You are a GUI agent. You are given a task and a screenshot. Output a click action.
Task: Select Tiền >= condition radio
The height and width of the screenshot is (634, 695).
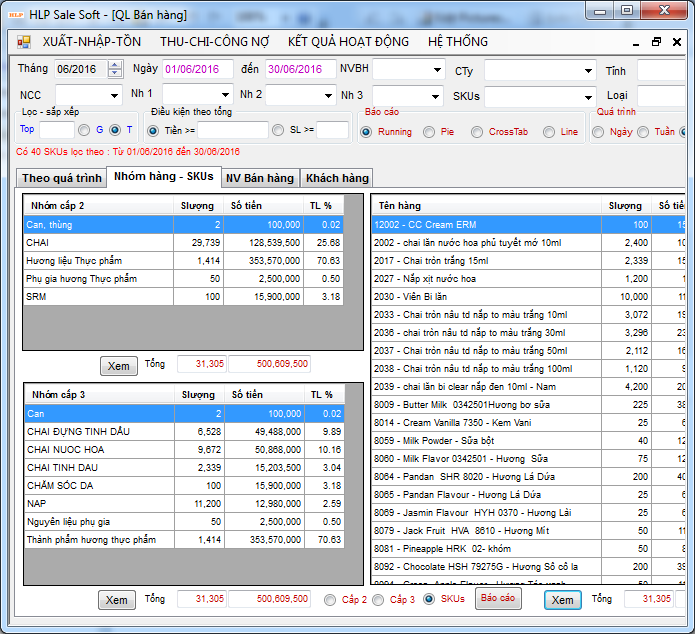[x=153, y=131]
